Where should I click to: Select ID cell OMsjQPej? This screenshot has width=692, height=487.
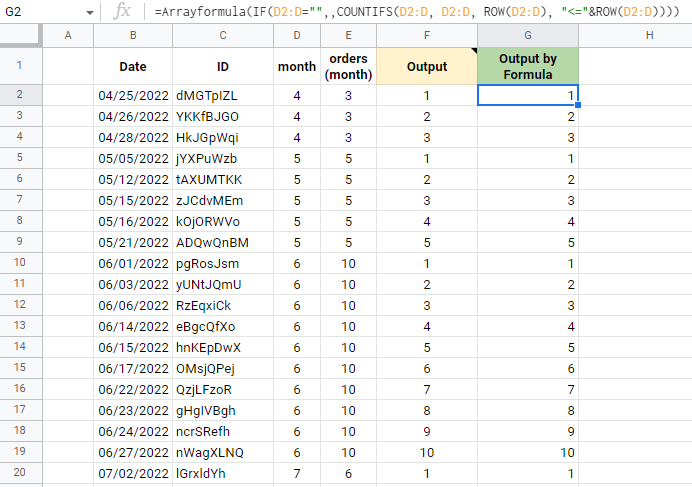pos(223,368)
